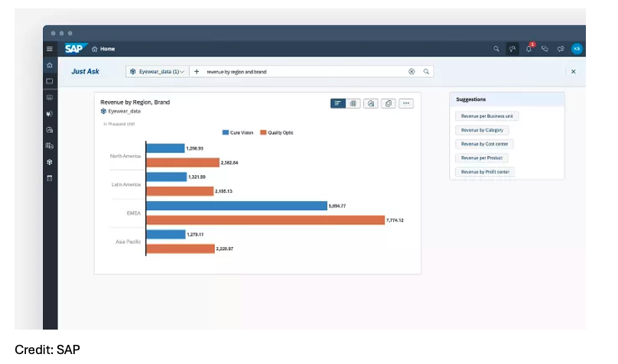Open the notifications bell
This screenshot has height=364, width=618.
tap(529, 49)
